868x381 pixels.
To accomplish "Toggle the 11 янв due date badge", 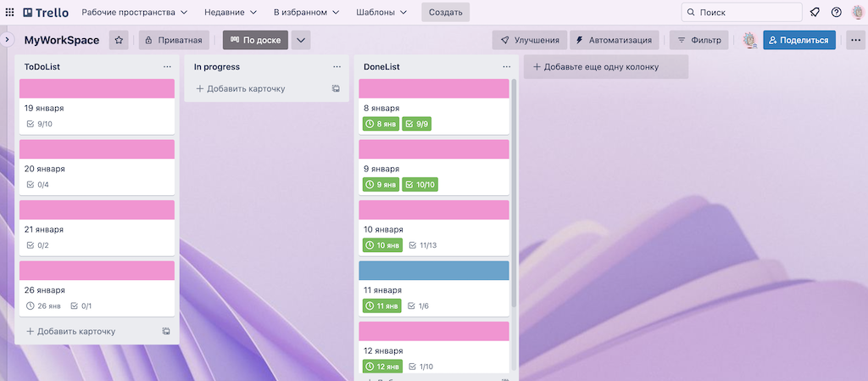I will (x=382, y=305).
